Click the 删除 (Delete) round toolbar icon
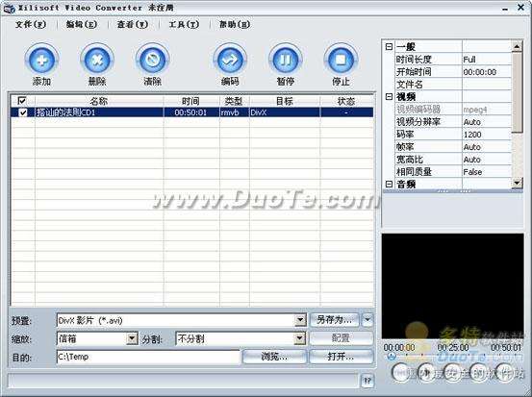The image size is (532, 397). click(97, 60)
